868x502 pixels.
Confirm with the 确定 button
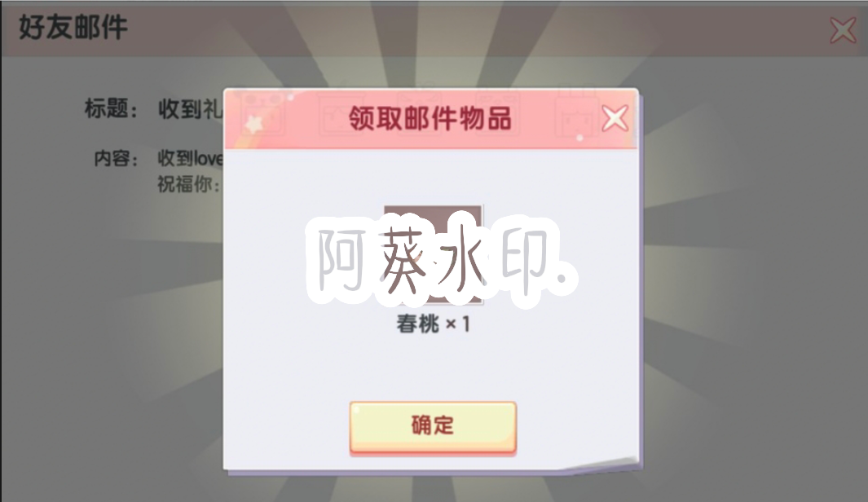(433, 427)
